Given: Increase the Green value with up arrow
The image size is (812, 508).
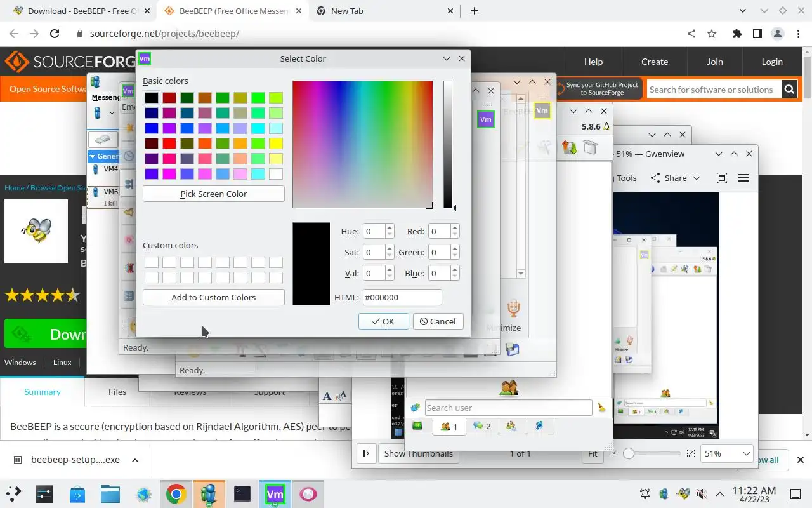Looking at the screenshot, I should point(454,249).
